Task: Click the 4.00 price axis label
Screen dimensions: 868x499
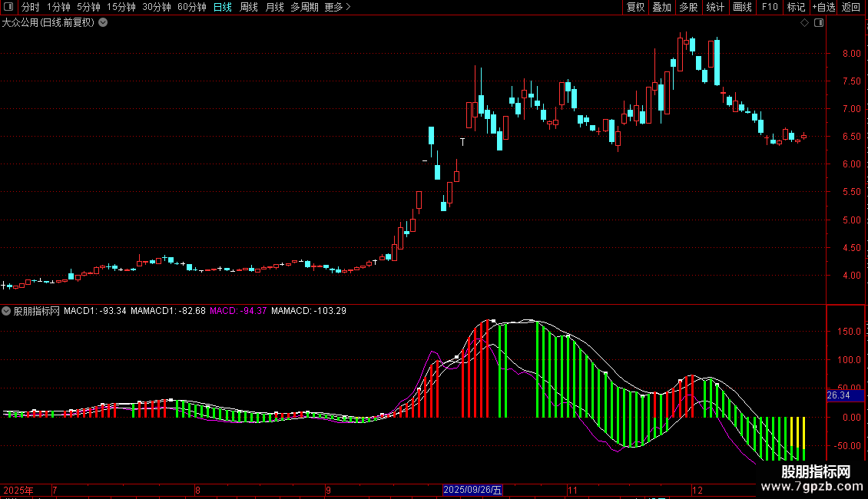Action: tap(852, 276)
